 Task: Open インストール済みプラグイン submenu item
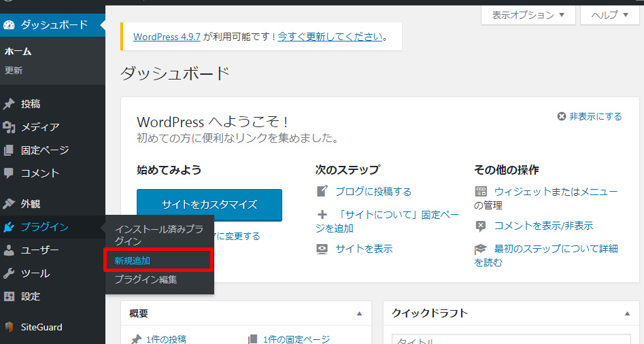click(158, 235)
